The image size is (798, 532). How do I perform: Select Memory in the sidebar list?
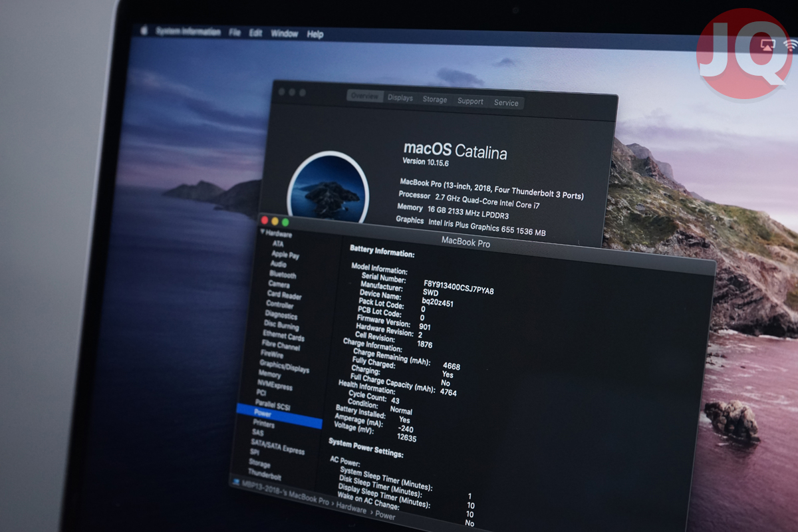point(270,374)
